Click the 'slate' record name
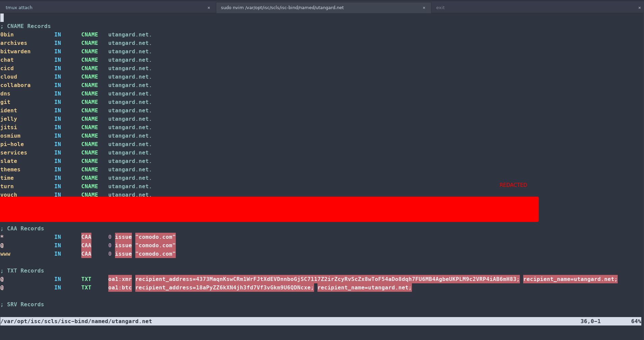Screen dimensions: 644x340 click(9, 161)
